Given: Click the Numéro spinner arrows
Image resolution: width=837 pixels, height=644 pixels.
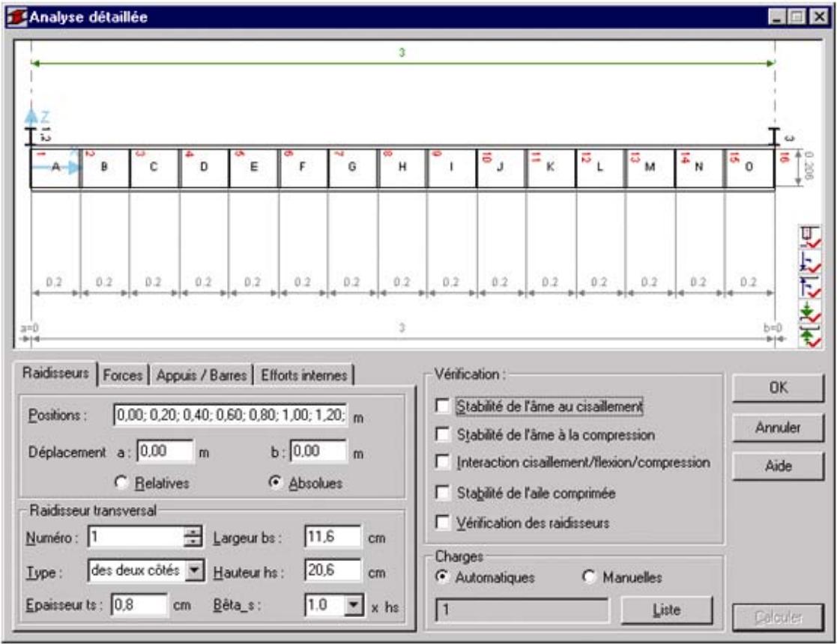Looking at the screenshot, I should (193, 537).
